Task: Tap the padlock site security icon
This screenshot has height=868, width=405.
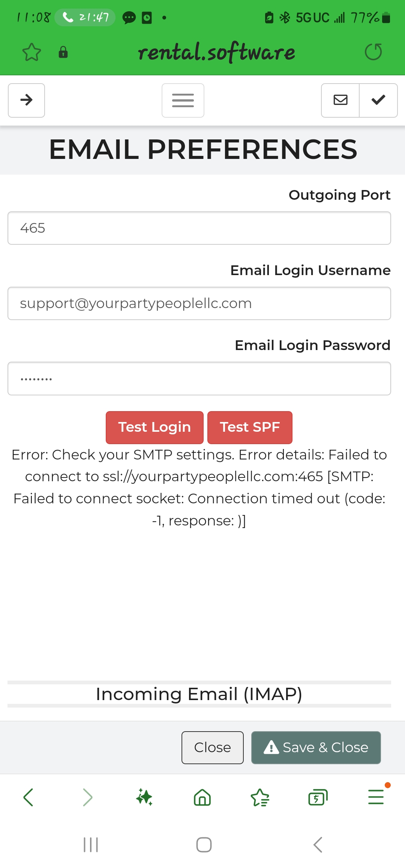Action: point(63,52)
